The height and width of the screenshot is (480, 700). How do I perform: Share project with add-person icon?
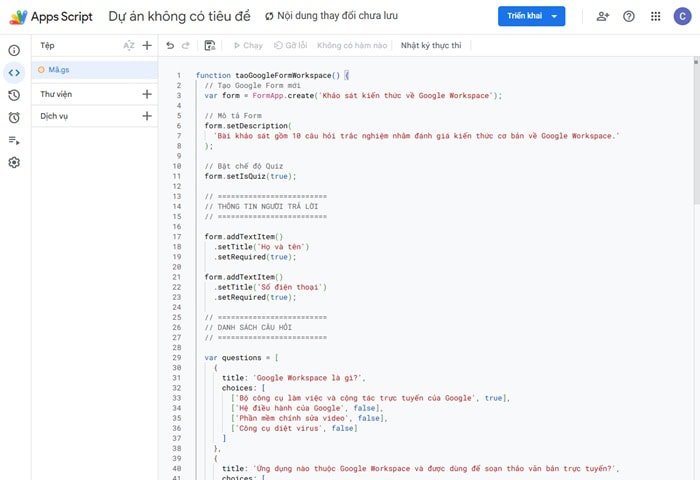pyautogui.click(x=603, y=17)
